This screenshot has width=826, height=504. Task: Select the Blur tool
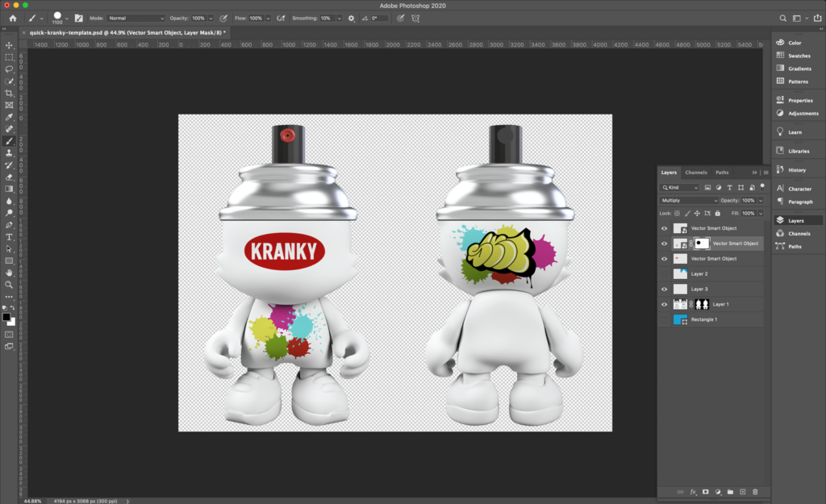[9, 201]
